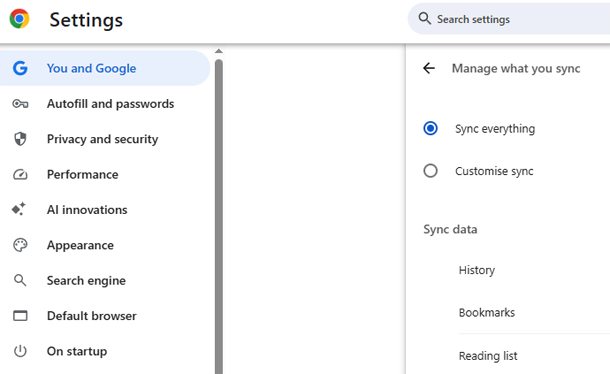Click the power icon for On startup
The width and height of the screenshot is (610, 374).
pos(20,351)
